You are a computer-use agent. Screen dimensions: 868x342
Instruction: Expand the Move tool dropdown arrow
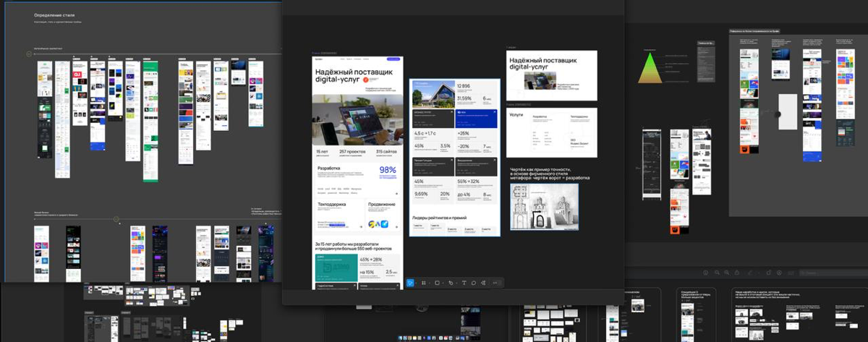415,283
